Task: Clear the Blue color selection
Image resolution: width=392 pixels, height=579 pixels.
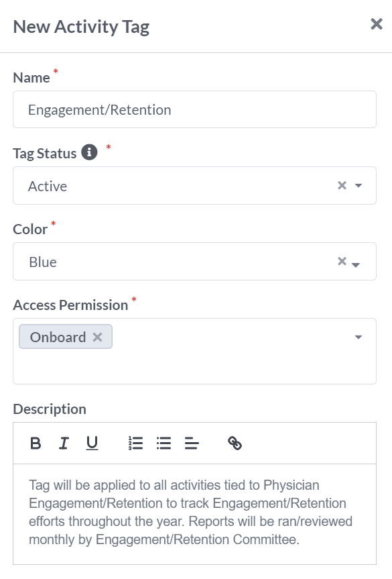Action: [x=342, y=261]
